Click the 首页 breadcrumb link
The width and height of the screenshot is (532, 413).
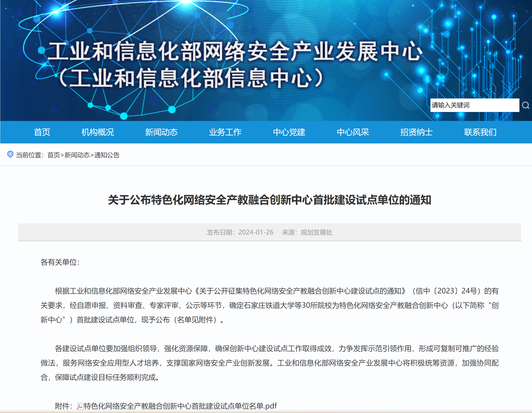pyautogui.click(x=54, y=155)
